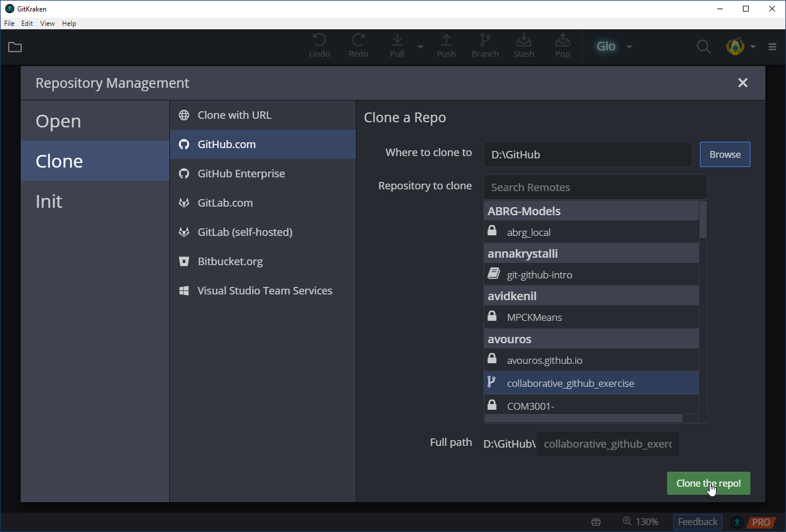Close the Repository Management dialog

click(743, 83)
